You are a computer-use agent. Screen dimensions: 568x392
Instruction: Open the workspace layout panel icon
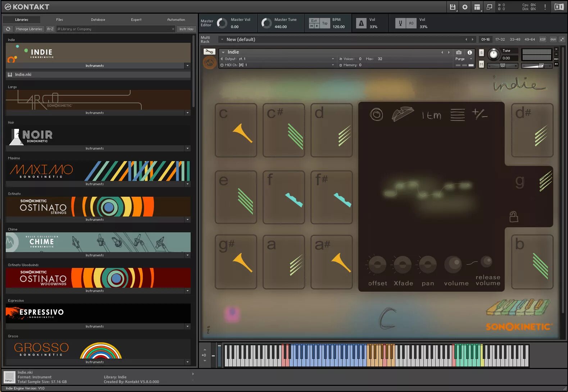[477, 7]
